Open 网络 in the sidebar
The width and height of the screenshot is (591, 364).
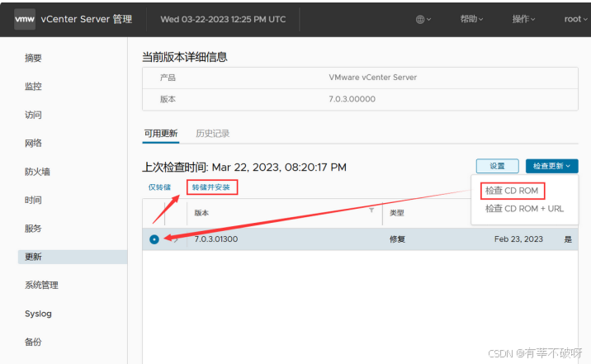point(33,143)
